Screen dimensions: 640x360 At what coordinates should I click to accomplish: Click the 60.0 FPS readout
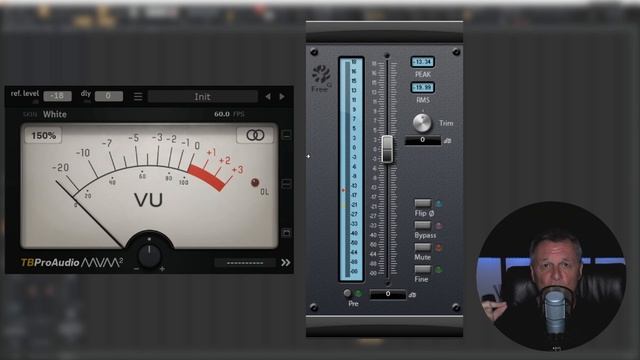(229, 114)
